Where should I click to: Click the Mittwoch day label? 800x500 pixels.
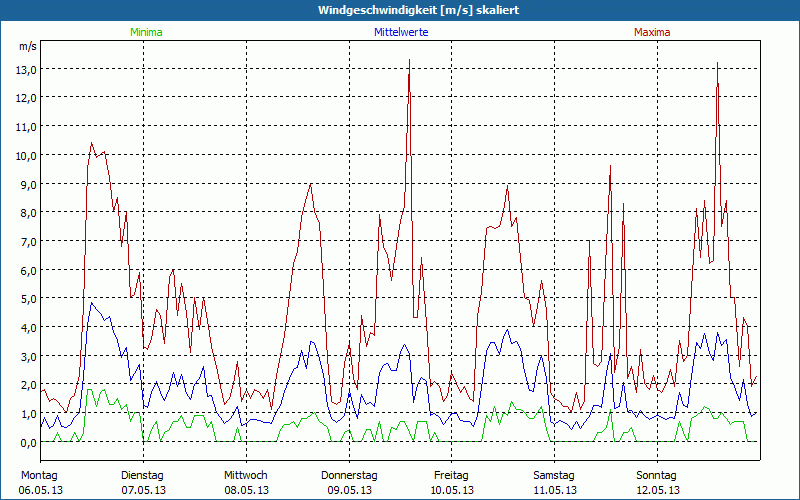click(x=245, y=476)
